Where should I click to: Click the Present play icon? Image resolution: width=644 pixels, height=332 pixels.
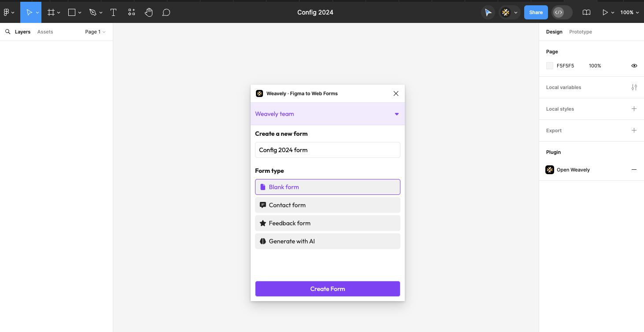click(x=605, y=12)
